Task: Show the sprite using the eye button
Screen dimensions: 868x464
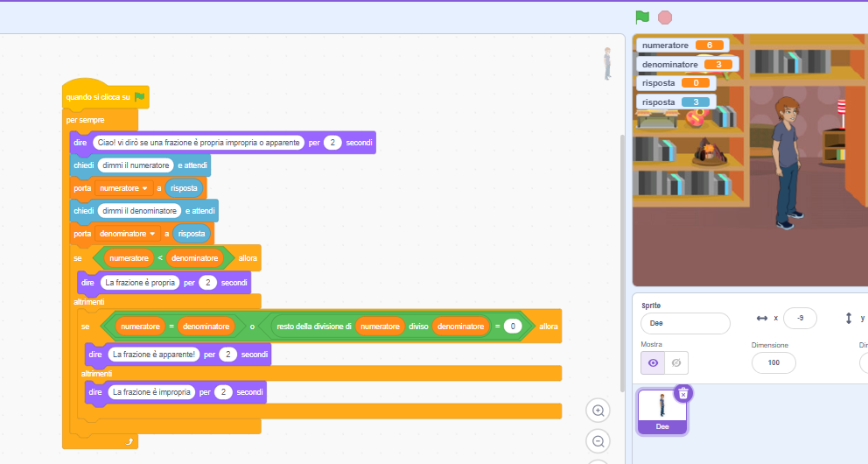Action: [653, 362]
